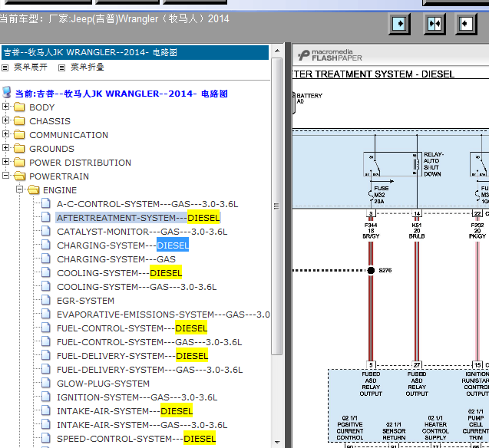
Task: Open GLOW-PLUG-SYSTEM diagram
Action: tap(103, 384)
